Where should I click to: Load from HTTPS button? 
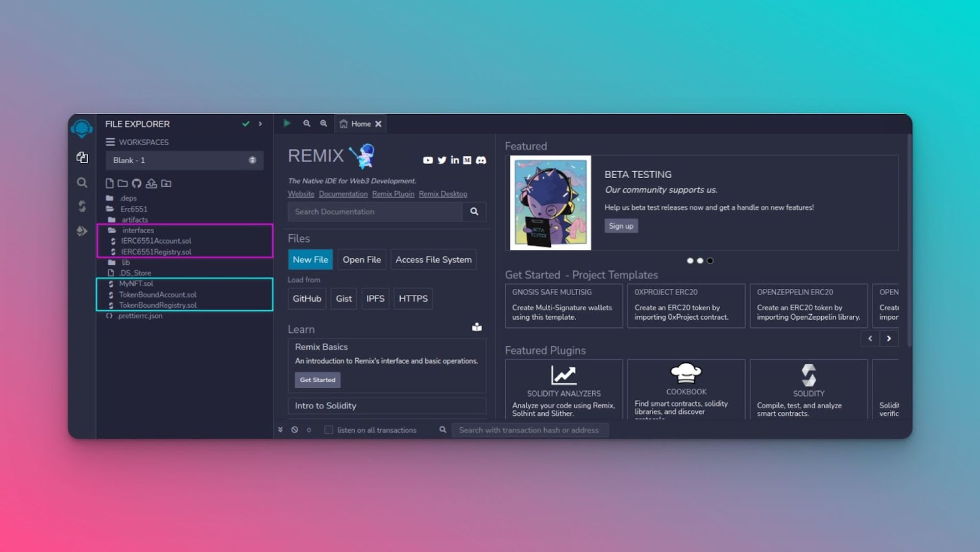click(413, 299)
